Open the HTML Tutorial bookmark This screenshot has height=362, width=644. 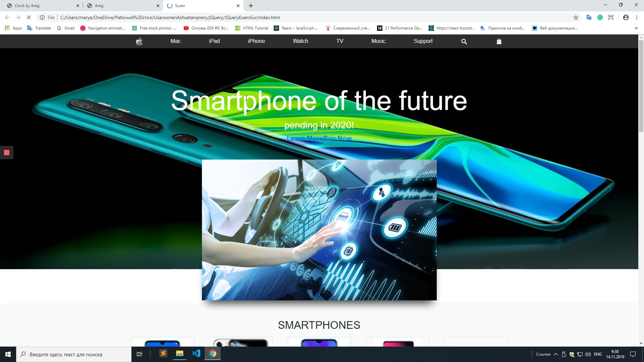(252, 28)
